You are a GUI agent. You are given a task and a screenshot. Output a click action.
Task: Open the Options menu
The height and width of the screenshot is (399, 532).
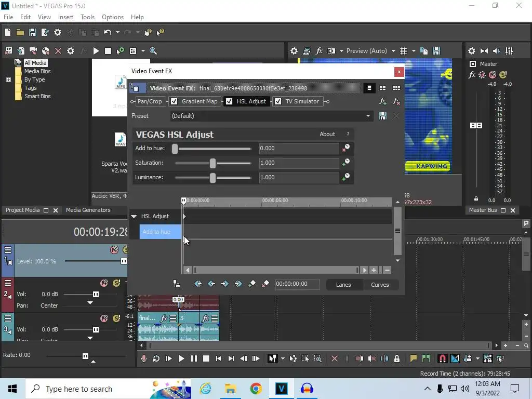[113, 17]
